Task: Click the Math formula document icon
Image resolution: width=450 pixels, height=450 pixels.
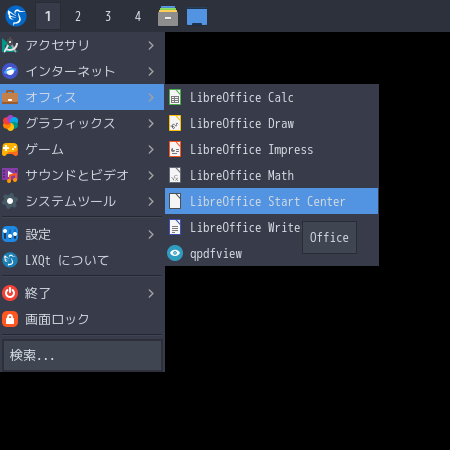Action: point(175,175)
